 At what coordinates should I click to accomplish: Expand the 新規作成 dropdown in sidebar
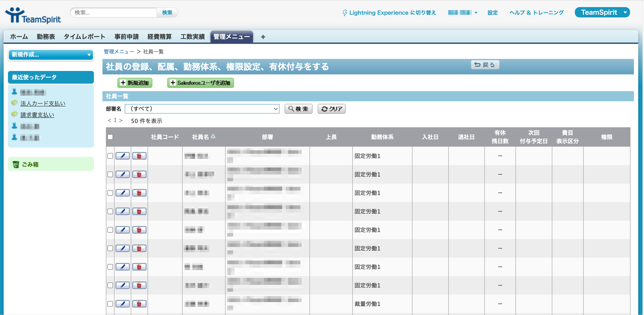[51, 55]
